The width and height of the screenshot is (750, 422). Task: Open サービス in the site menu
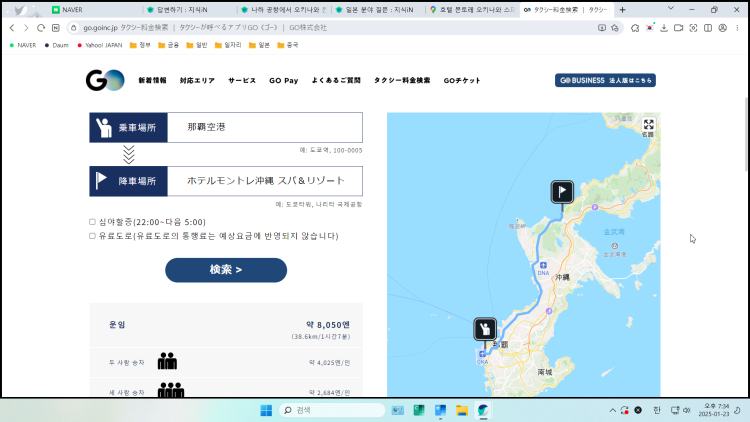tap(242, 80)
